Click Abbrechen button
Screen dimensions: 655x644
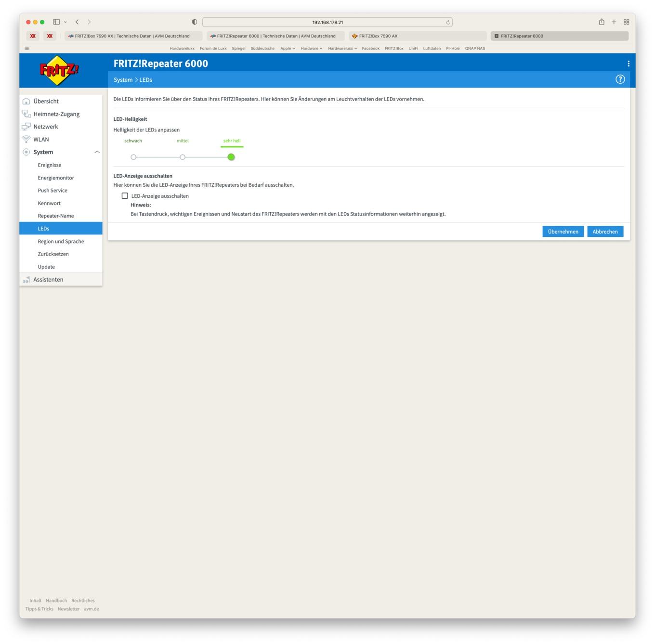pyautogui.click(x=605, y=232)
